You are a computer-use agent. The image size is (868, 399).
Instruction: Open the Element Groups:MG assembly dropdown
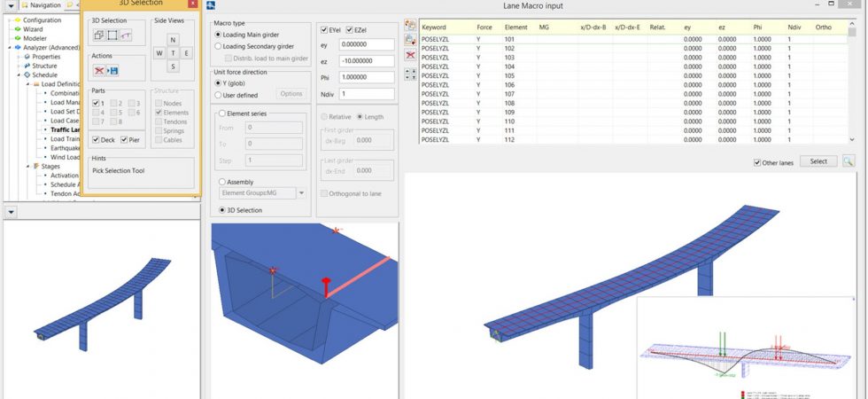click(x=263, y=193)
